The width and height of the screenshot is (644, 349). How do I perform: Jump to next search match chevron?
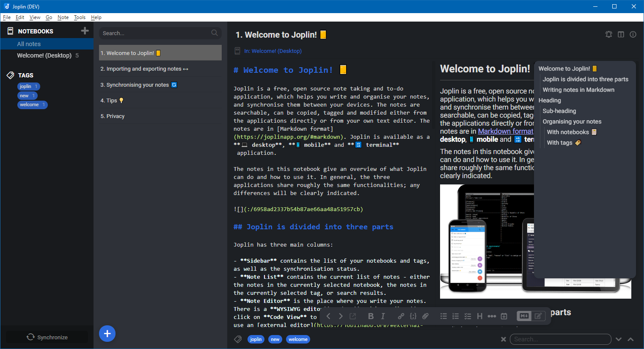619,339
